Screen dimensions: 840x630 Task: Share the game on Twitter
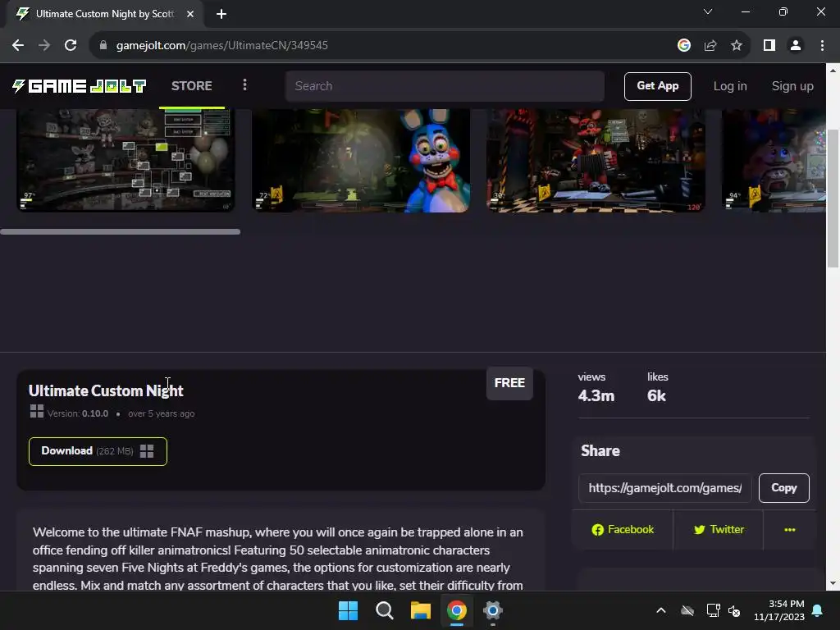coord(719,529)
